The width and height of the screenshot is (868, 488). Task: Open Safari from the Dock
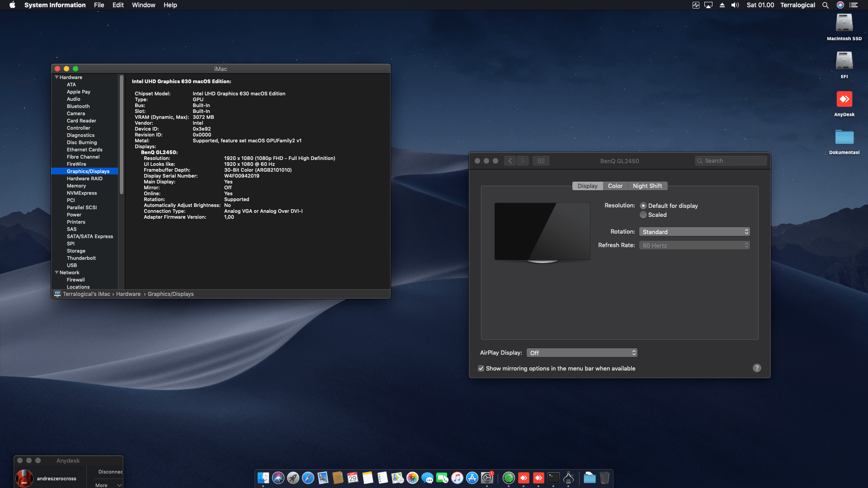coord(308,478)
